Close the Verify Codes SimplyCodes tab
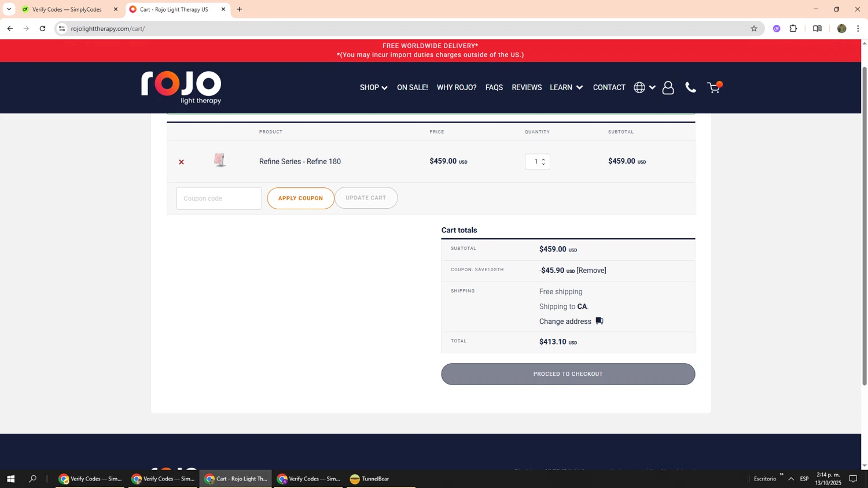Screen dimensions: 868x488 click(x=116, y=9)
